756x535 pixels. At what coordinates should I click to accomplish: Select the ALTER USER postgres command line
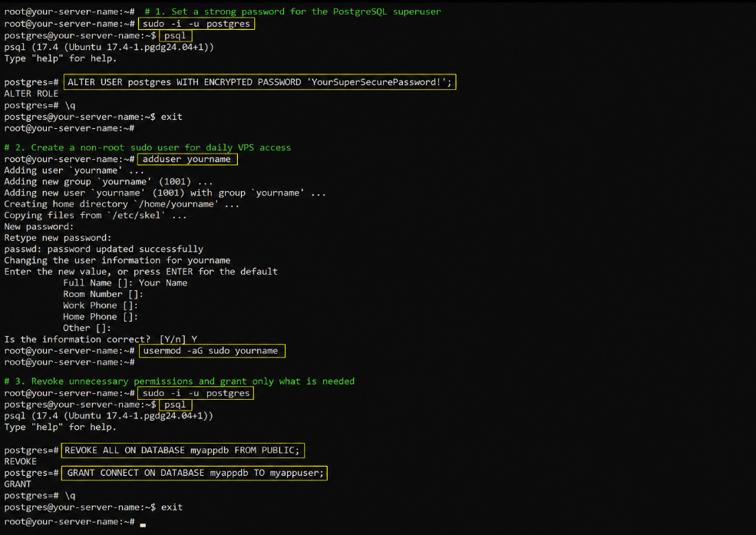260,82
